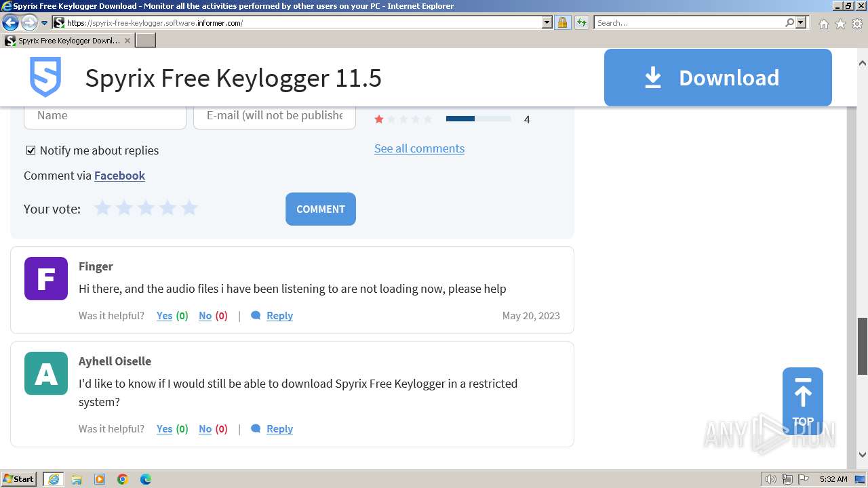Open the Windows Start menu
This screenshot has height=488, width=868.
19,479
